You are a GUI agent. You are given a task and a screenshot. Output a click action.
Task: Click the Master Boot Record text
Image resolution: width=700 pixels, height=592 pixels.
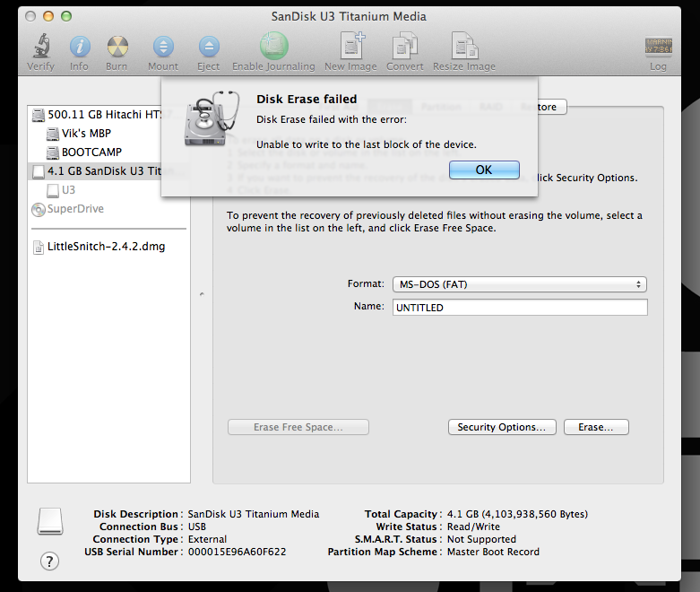(493, 552)
